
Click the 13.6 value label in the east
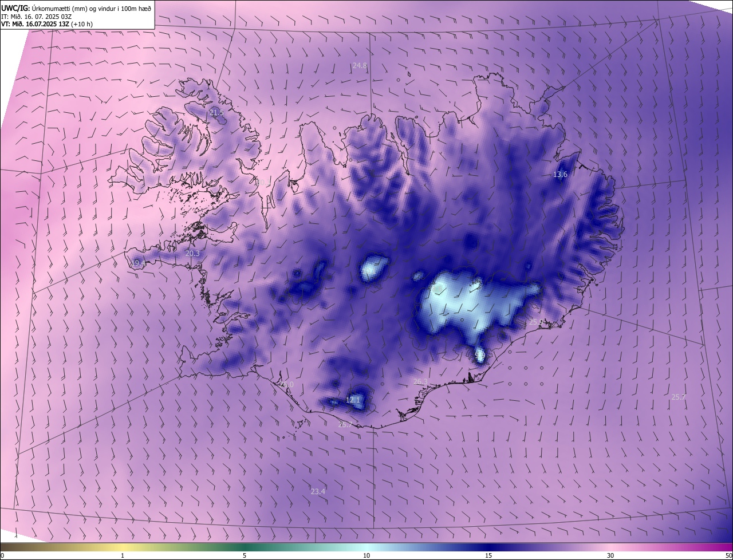[x=560, y=175]
